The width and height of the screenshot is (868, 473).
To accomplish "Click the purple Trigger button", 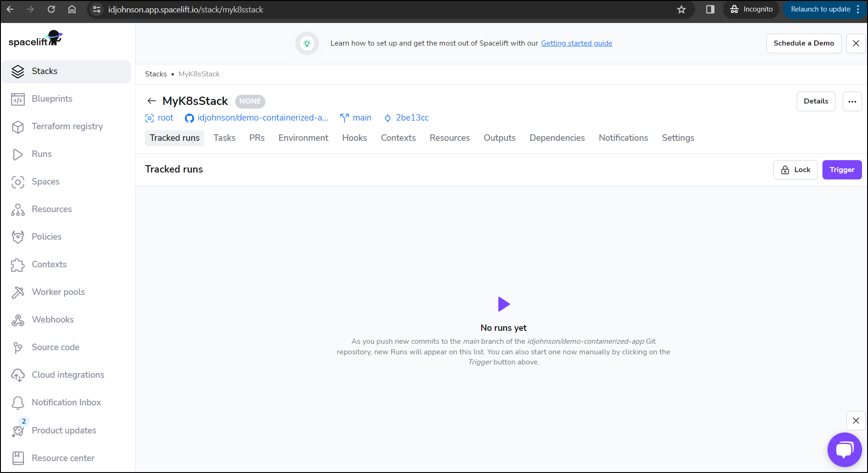I will tap(842, 170).
